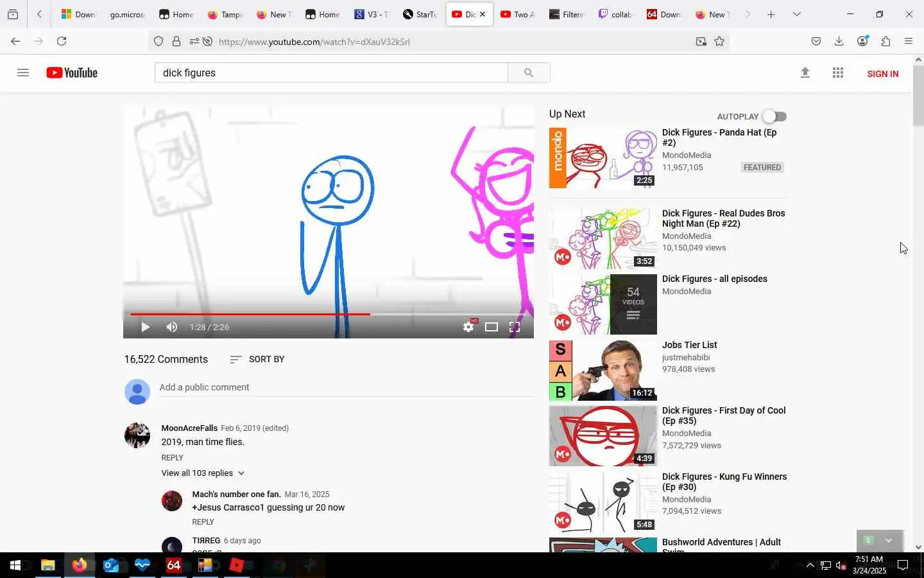Sign in with the SIGN IN link
This screenshot has width=924, height=578.
coord(882,73)
